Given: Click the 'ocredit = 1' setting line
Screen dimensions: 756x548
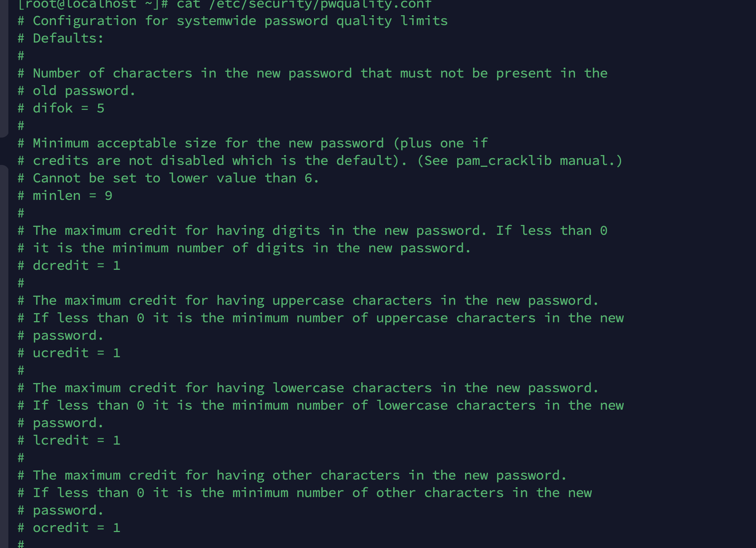Looking at the screenshot, I should tap(76, 528).
